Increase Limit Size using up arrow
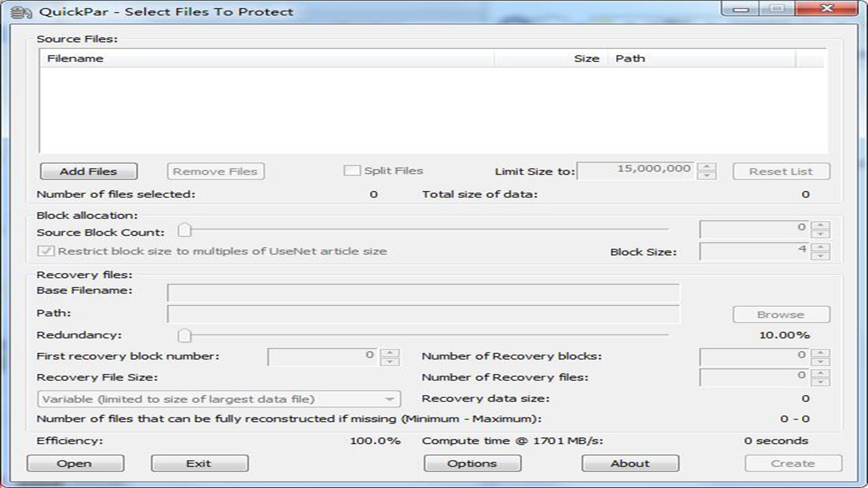This screenshot has height=488, width=868. click(x=707, y=167)
